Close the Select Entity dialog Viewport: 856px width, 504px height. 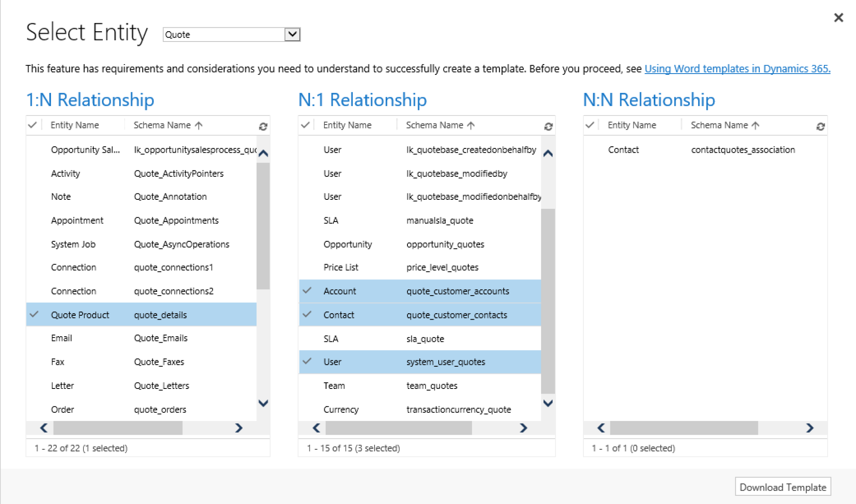838,18
